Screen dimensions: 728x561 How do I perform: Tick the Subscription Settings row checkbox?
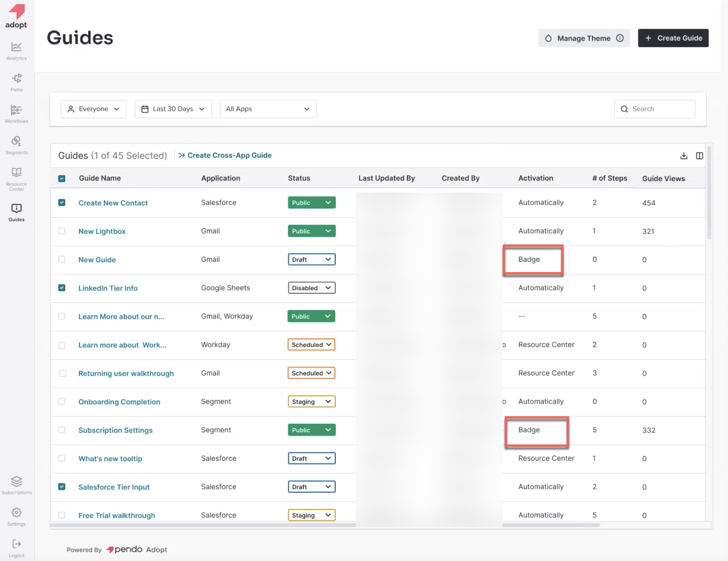[x=62, y=430]
